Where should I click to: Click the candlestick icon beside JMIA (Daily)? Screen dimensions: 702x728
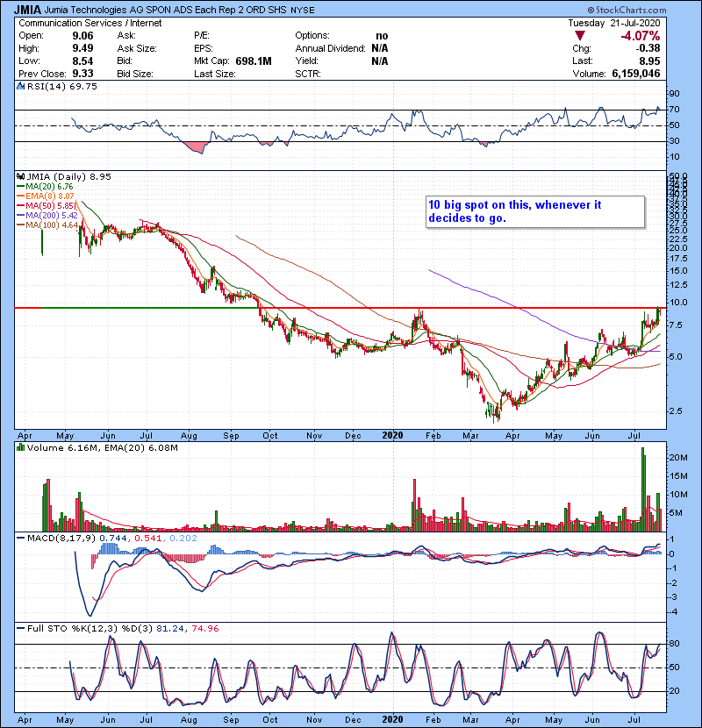click(21, 176)
